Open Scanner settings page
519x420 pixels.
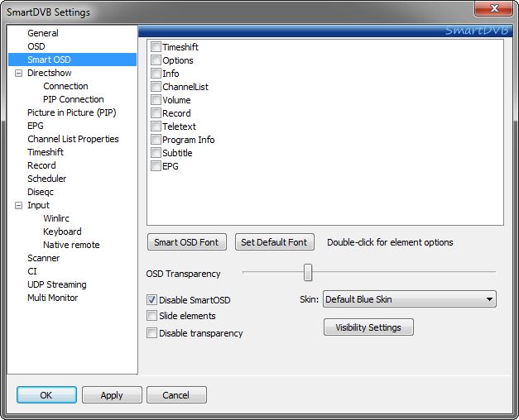(43, 258)
